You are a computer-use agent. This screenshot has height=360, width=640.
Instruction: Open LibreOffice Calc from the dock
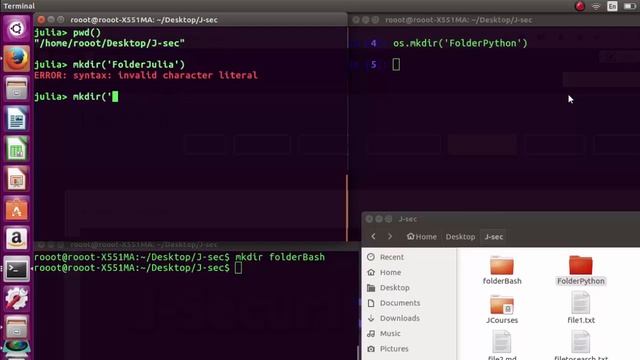pyautogui.click(x=16, y=149)
